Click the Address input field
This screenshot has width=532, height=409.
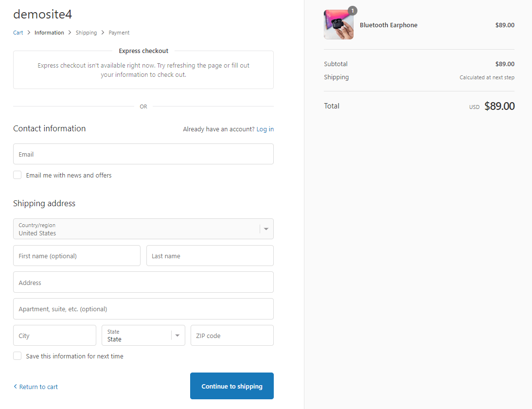tap(143, 282)
